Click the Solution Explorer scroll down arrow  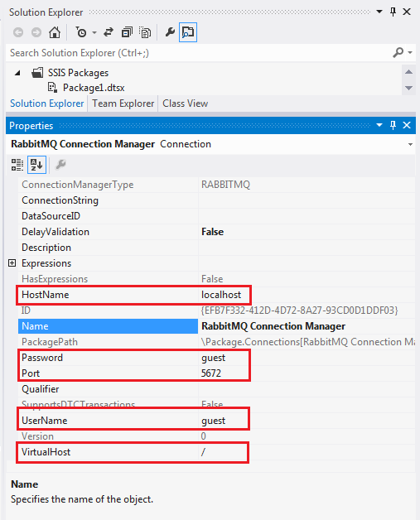point(408,88)
